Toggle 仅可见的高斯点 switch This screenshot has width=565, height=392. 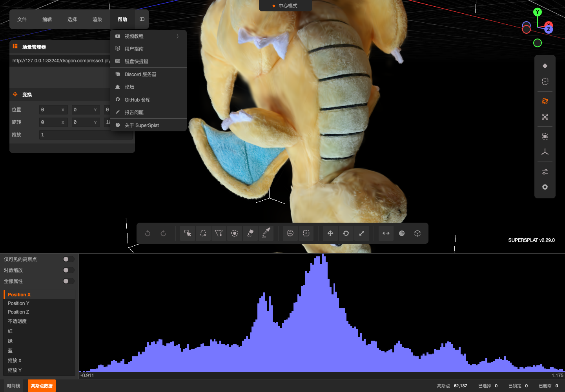pyautogui.click(x=69, y=259)
